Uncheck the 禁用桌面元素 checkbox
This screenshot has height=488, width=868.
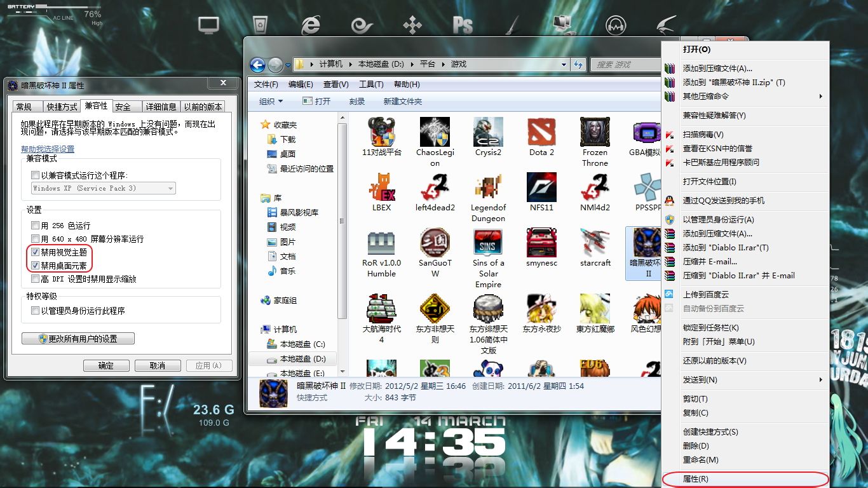pyautogui.click(x=36, y=266)
